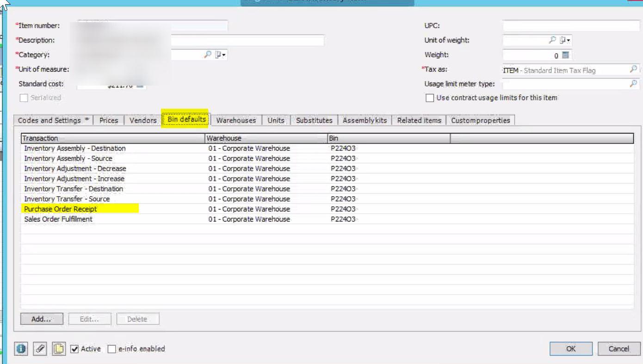Open attachments with the paperclip icon
This screenshot has height=364, width=643.
tap(40, 349)
